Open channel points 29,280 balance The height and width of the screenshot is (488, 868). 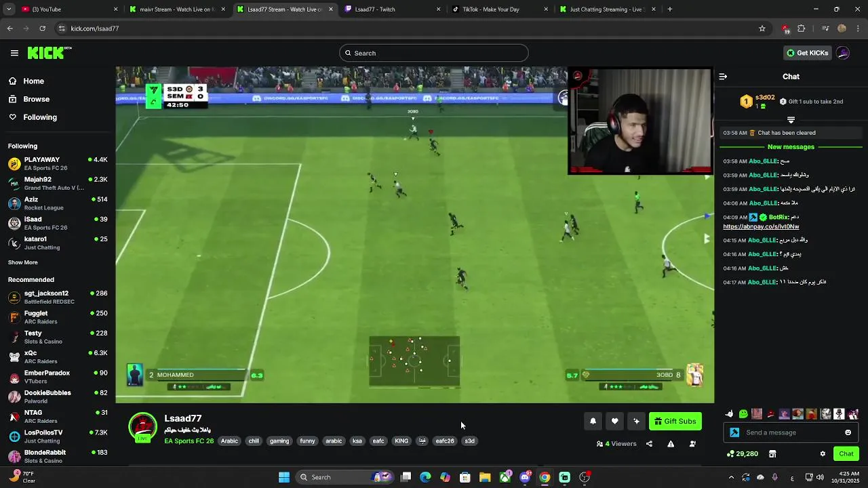tap(743, 453)
